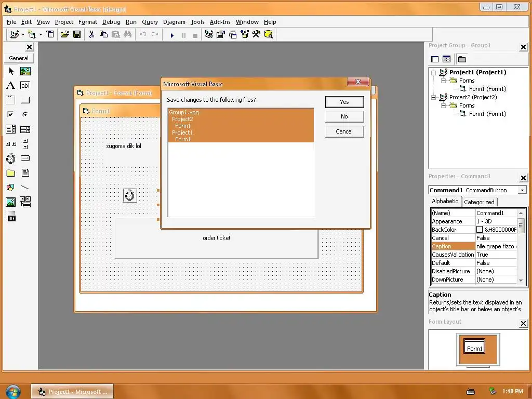Collapse the Forms folder under Project2
This screenshot has width=532, height=399.
click(444, 105)
